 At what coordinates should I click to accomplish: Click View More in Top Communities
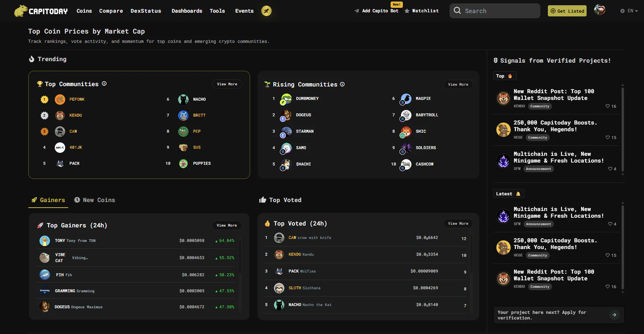227,84
